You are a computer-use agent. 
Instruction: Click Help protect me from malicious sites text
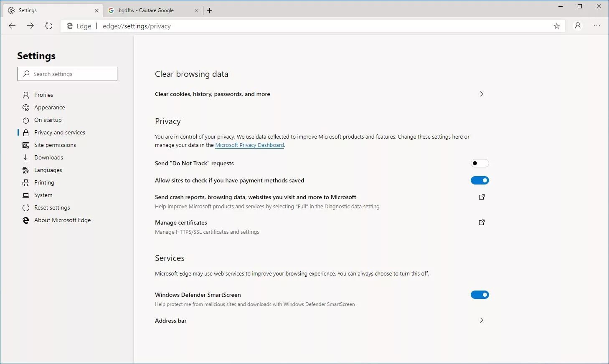[255, 304]
